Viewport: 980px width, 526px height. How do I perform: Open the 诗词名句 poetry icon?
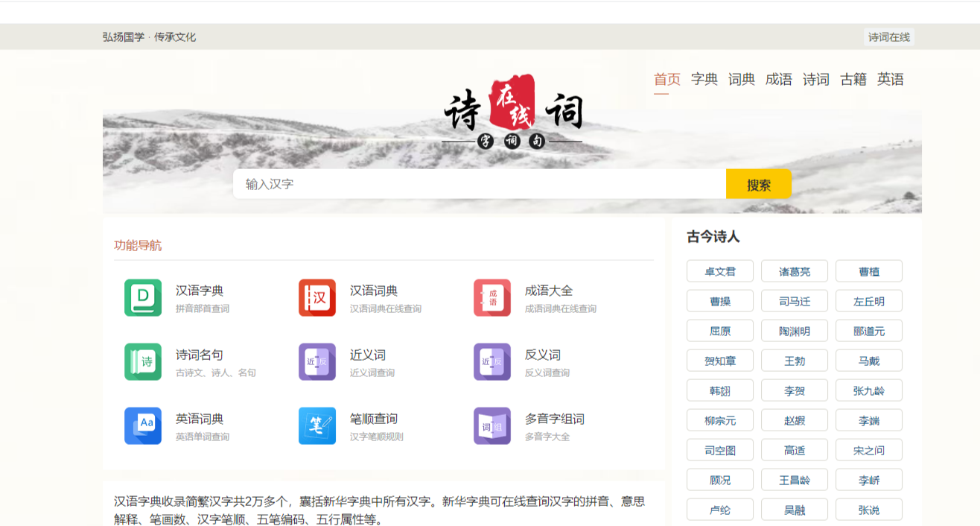[143, 361]
